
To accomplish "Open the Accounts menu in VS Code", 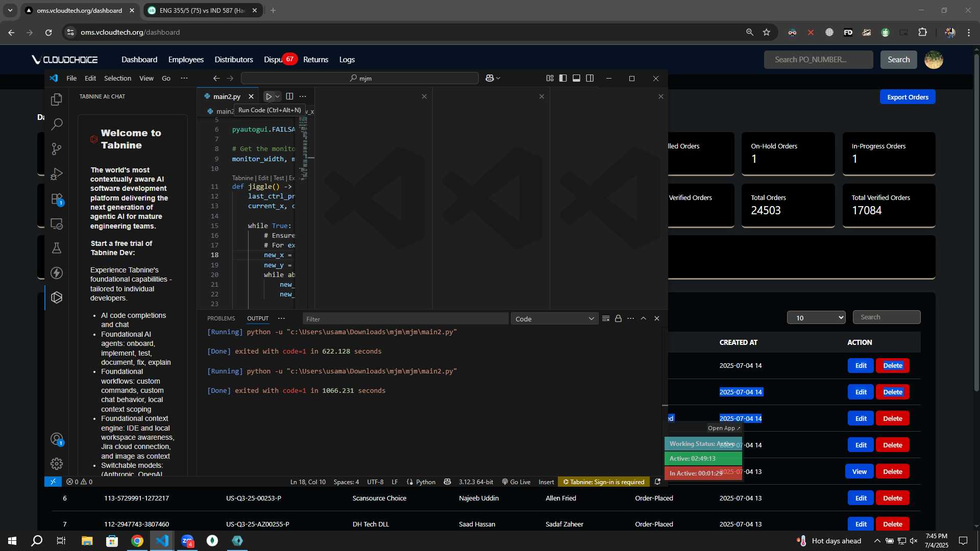I will (x=57, y=439).
